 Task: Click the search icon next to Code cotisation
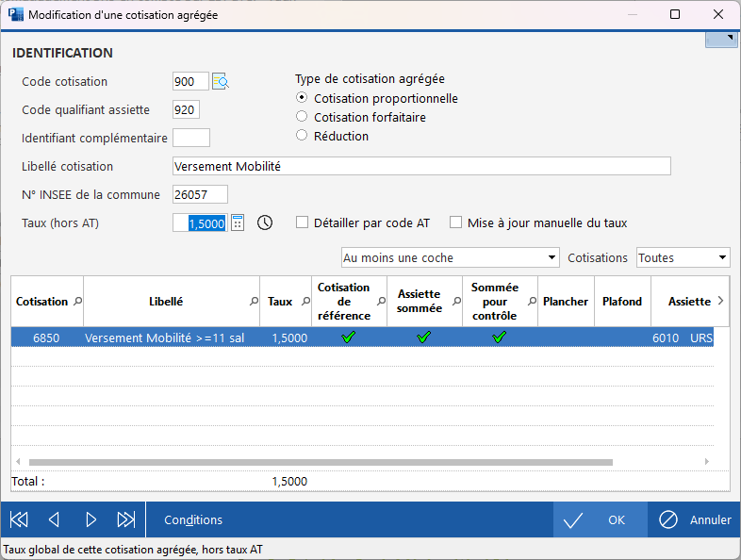(221, 82)
